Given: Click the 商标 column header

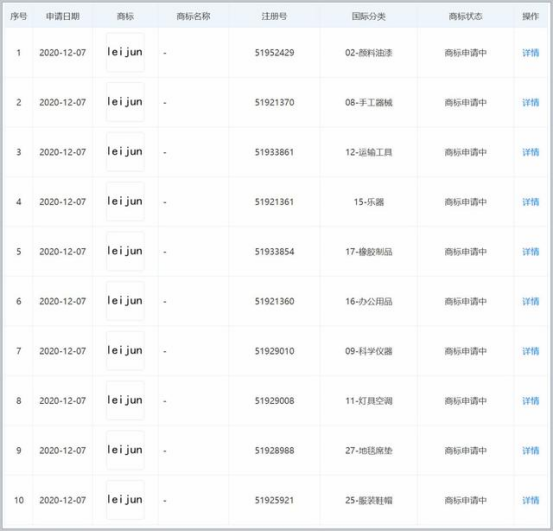Looking at the screenshot, I should [125, 16].
